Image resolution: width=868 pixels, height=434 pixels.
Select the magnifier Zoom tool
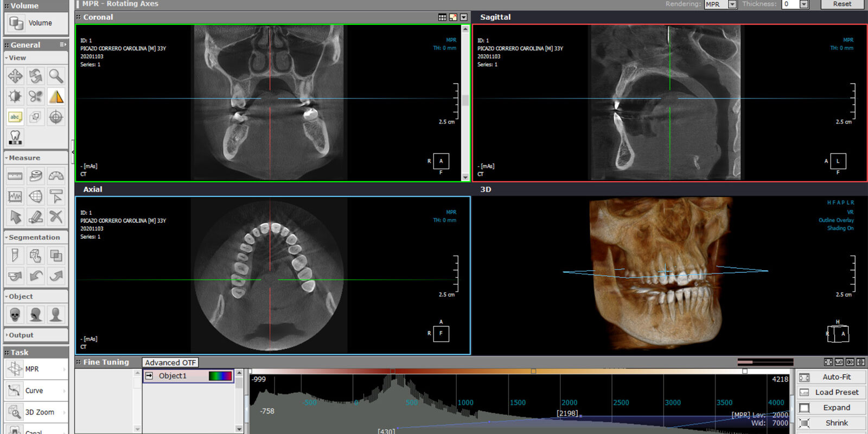(x=56, y=76)
